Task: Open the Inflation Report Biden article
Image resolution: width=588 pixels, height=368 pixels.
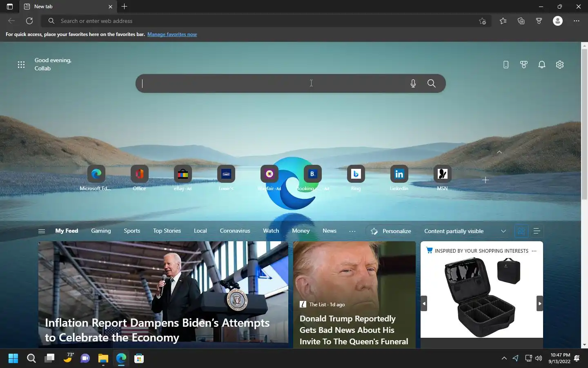Action: (x=163, y=294)
